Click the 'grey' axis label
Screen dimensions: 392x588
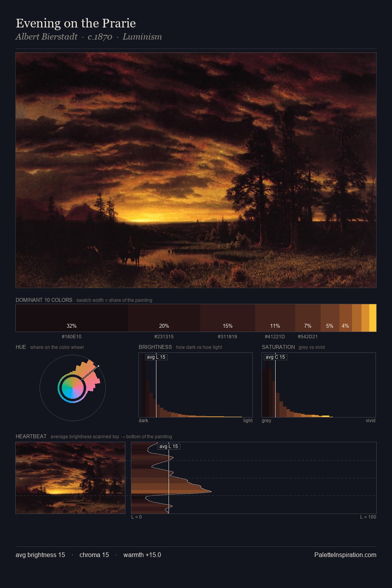(x=267, y=421)
